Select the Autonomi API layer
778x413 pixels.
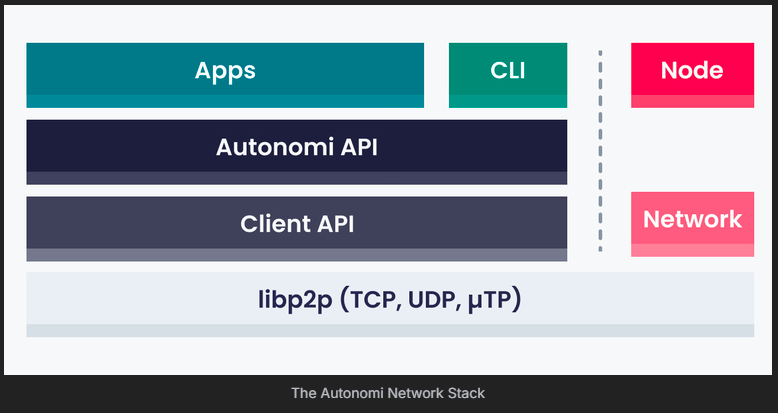(297, 152)
